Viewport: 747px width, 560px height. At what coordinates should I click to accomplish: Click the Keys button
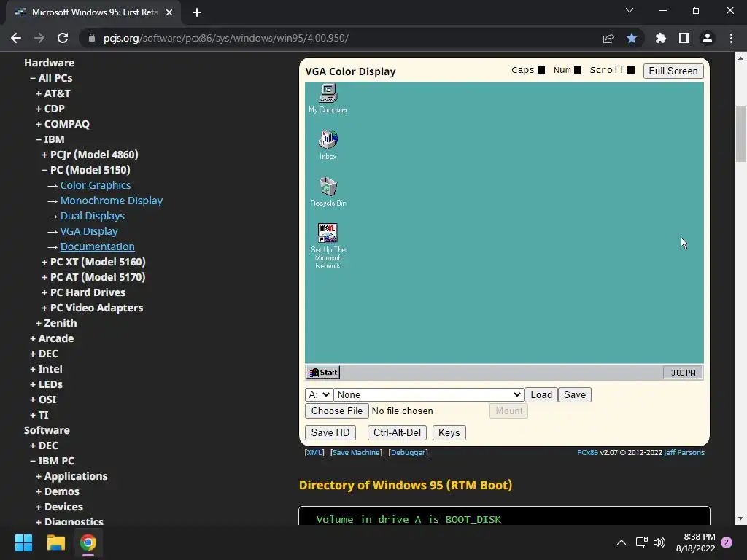pyautogui.click(x=449, y=433)
